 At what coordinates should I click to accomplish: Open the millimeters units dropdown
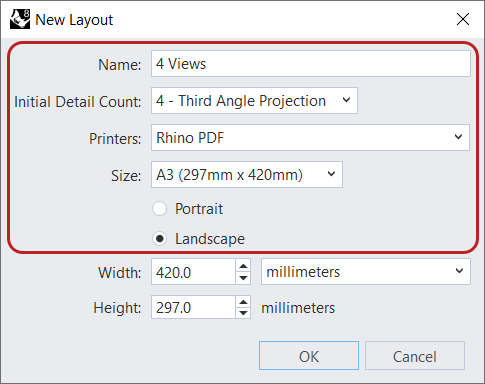pos(366,272)
